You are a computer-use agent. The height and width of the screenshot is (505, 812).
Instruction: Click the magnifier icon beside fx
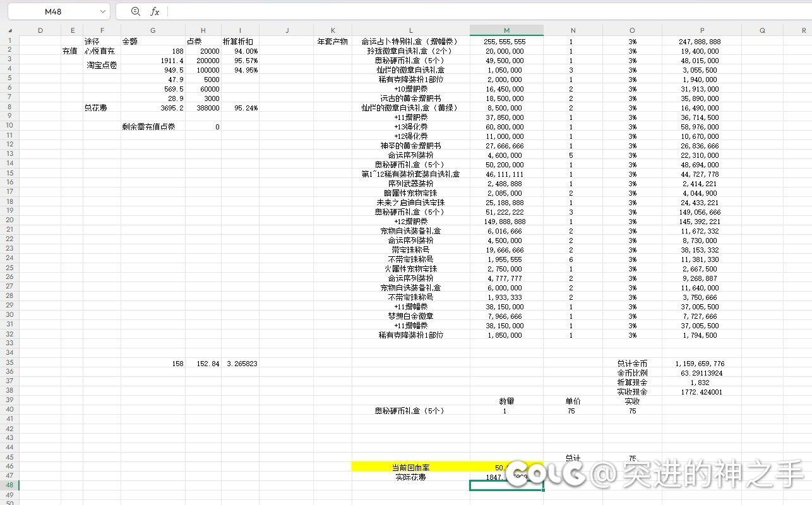[x=135, y=11]
